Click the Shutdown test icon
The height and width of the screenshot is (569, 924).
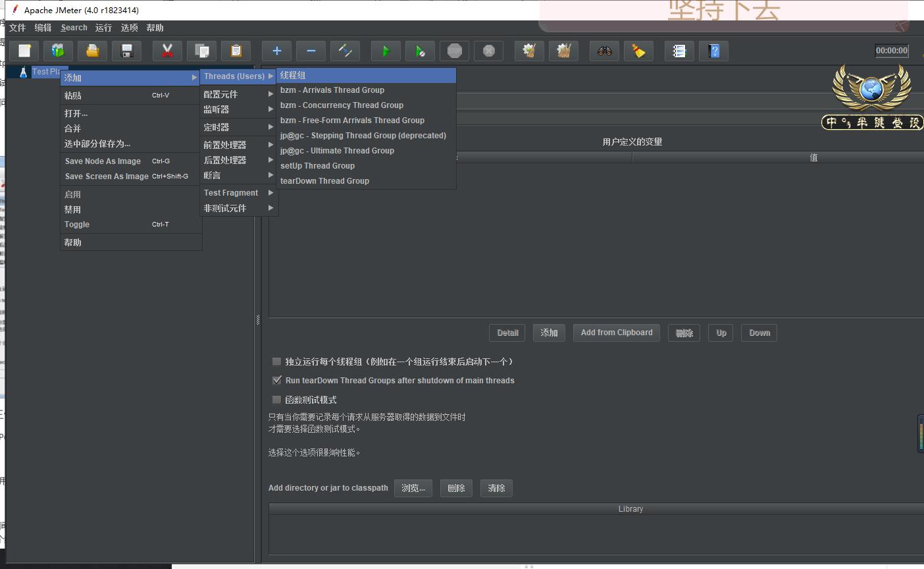pos(488,51)
